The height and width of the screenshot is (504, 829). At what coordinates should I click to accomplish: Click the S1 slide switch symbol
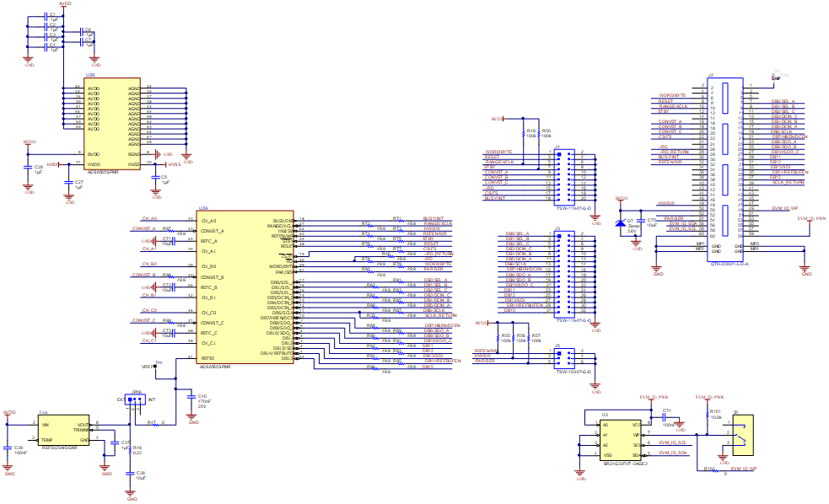pos(744,435)
